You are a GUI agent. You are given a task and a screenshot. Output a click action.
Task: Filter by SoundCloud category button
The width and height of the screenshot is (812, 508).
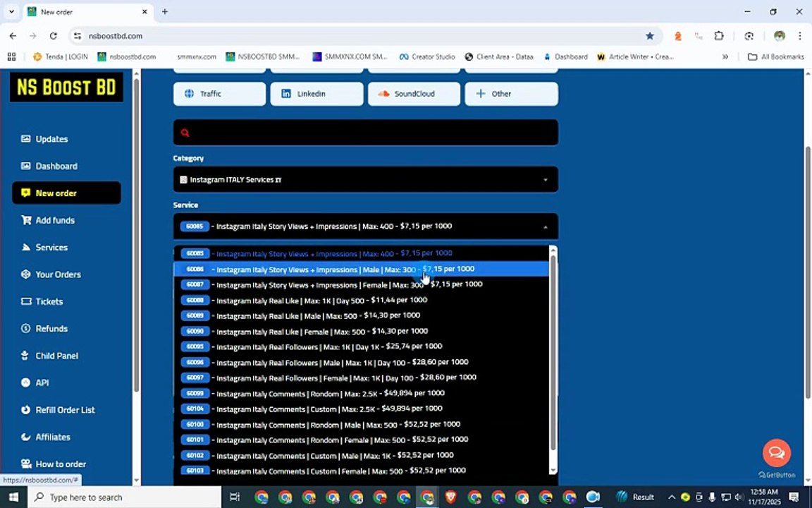pyautogui.click(x=414, y=94)
